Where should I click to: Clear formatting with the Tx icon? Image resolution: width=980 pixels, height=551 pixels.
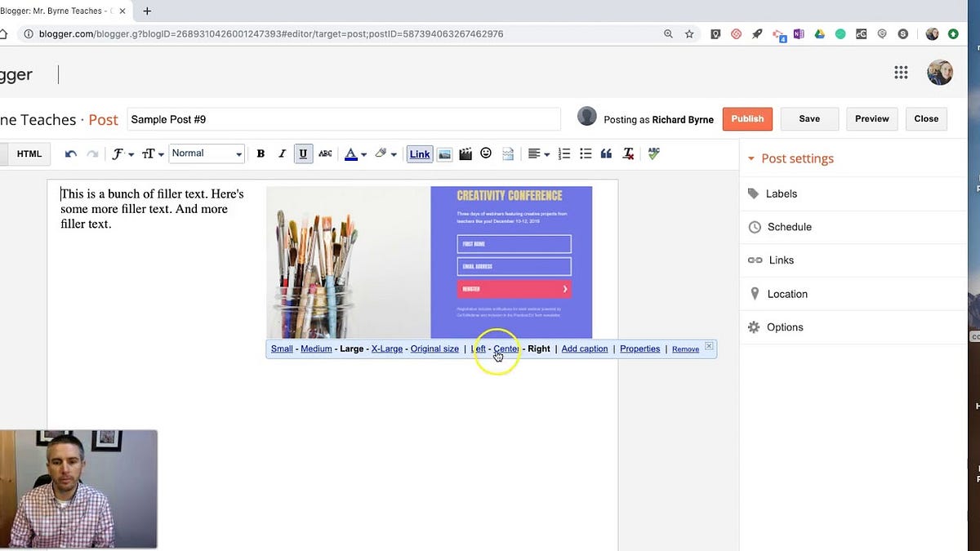627,153
